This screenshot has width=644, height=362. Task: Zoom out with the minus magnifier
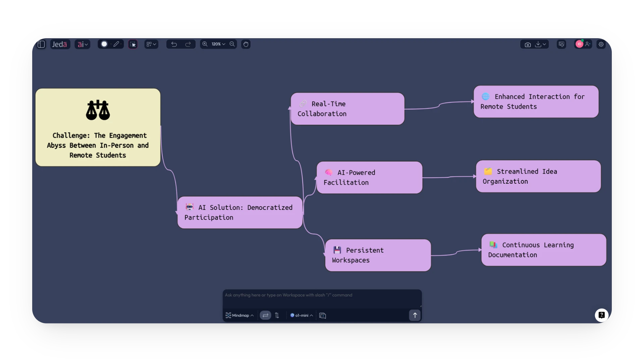pyautogui.click(x=232, y=44)
